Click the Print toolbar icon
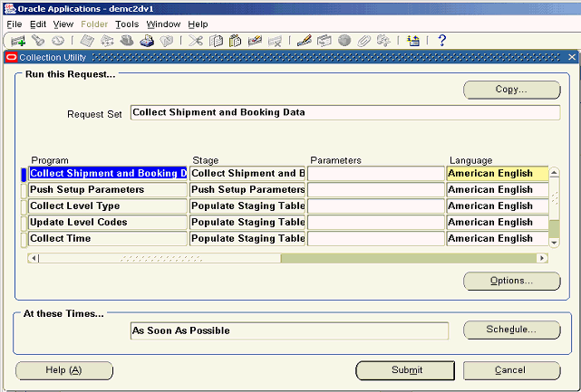 coord(147,41)
